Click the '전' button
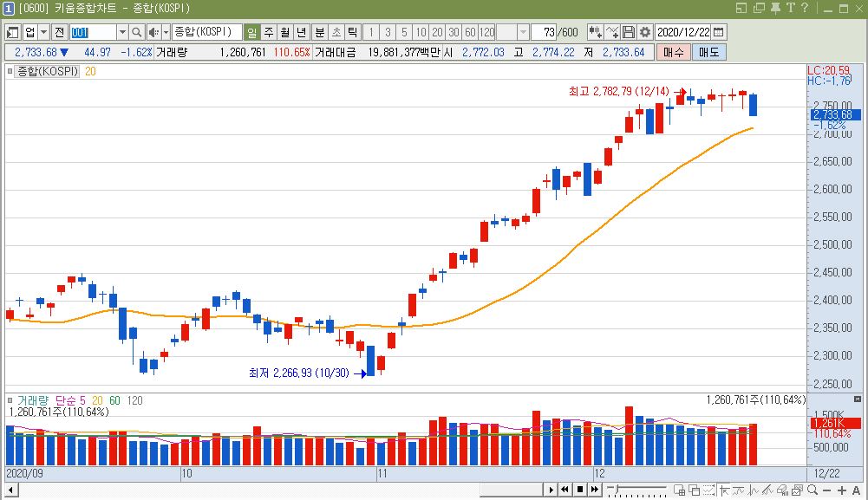This screenshot has width=868, height=500. pos(59,32)
